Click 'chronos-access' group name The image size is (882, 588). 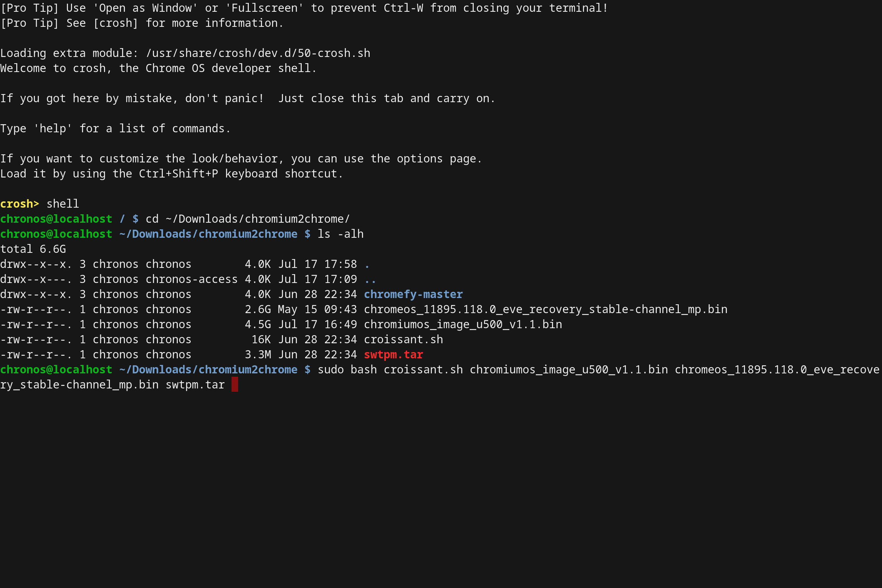tap(191, 279)
